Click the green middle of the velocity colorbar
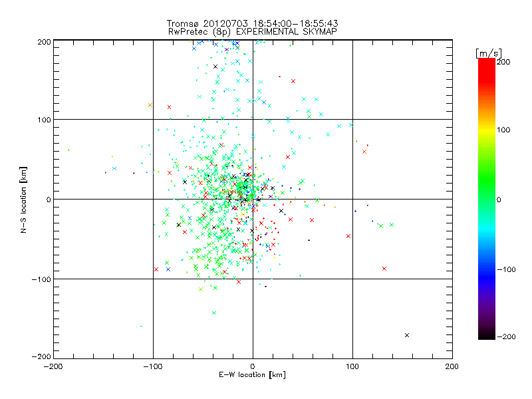 point(487,190)
